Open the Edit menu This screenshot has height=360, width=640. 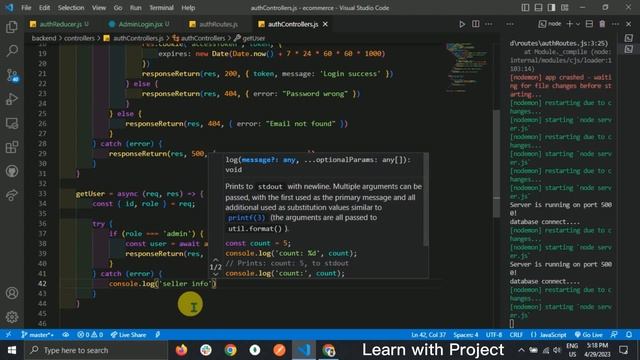[x=44, y=8]
